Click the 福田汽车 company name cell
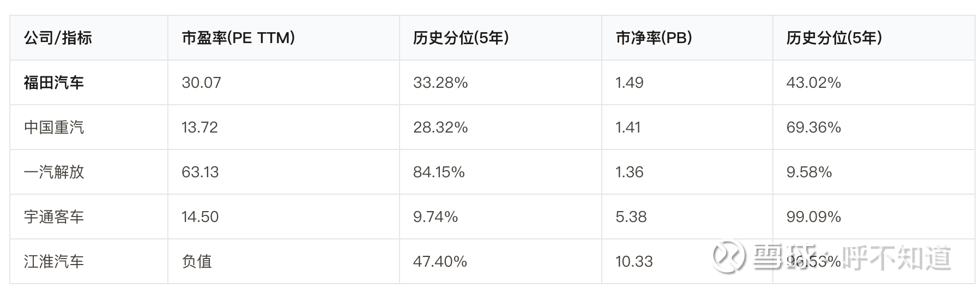The height and width of the screenshot is (288, 980). (54, 82)
